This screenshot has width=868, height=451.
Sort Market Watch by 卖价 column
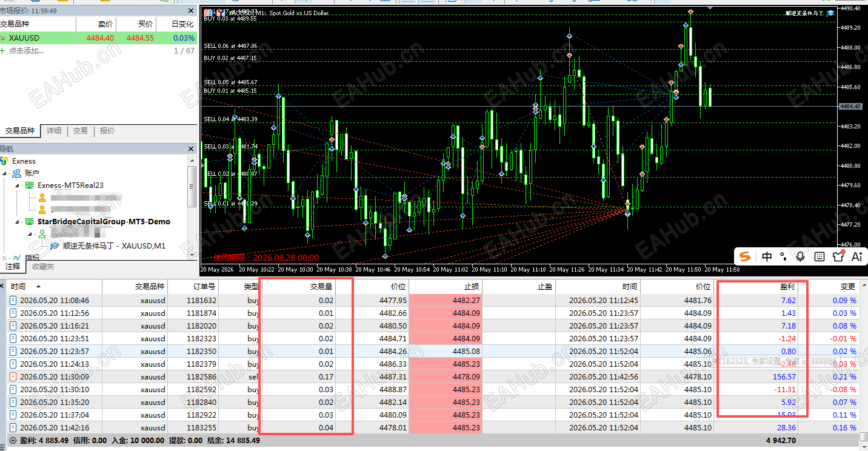[x=105, y=24]
